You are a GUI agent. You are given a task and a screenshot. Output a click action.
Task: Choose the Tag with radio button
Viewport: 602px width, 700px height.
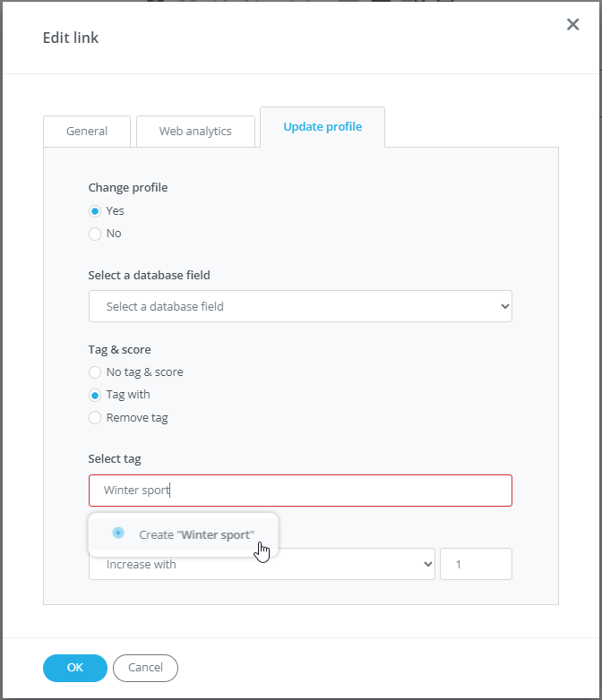point(95,395)
